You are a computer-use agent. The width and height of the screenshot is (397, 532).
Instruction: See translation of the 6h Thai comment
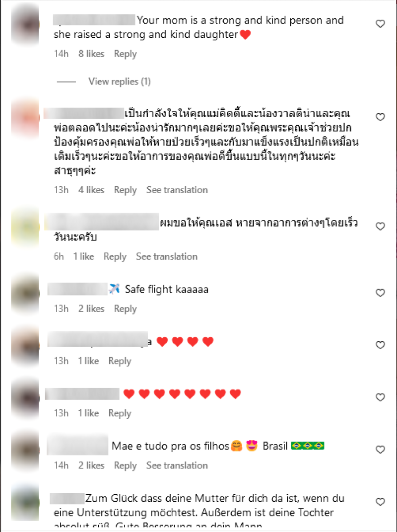coord(167,256)
